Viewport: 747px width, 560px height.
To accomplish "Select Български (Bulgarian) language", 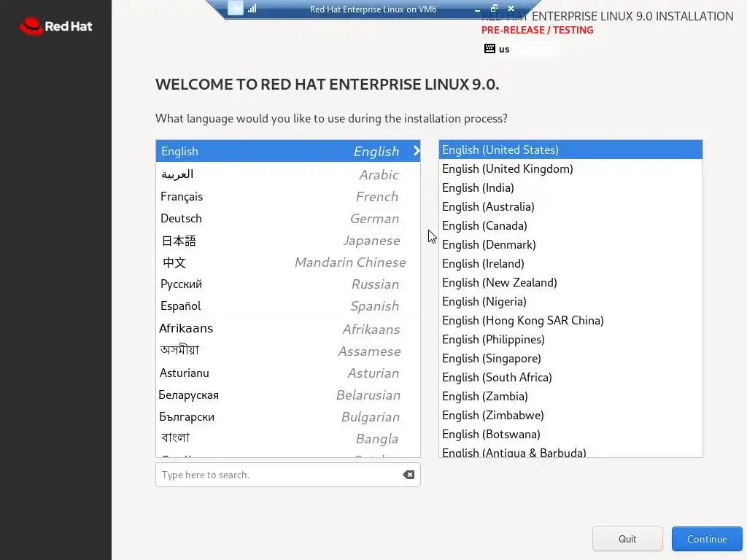I will coord(287,416).
